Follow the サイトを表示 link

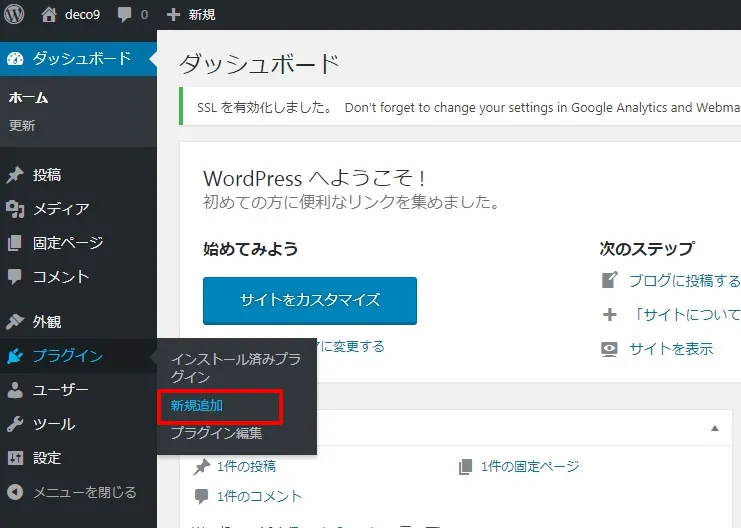coord(671,349)
